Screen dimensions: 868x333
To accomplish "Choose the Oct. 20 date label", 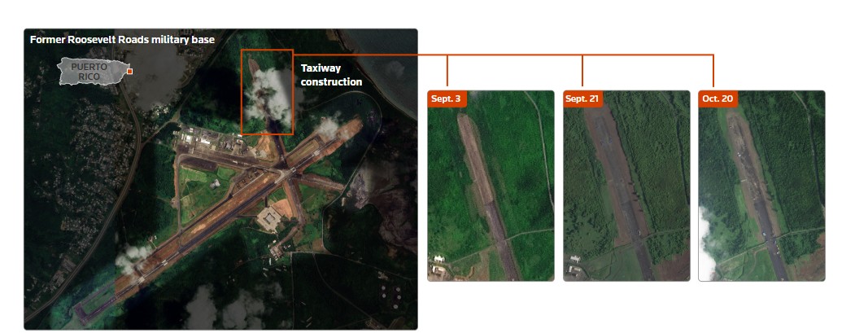I will coord(718,99).
